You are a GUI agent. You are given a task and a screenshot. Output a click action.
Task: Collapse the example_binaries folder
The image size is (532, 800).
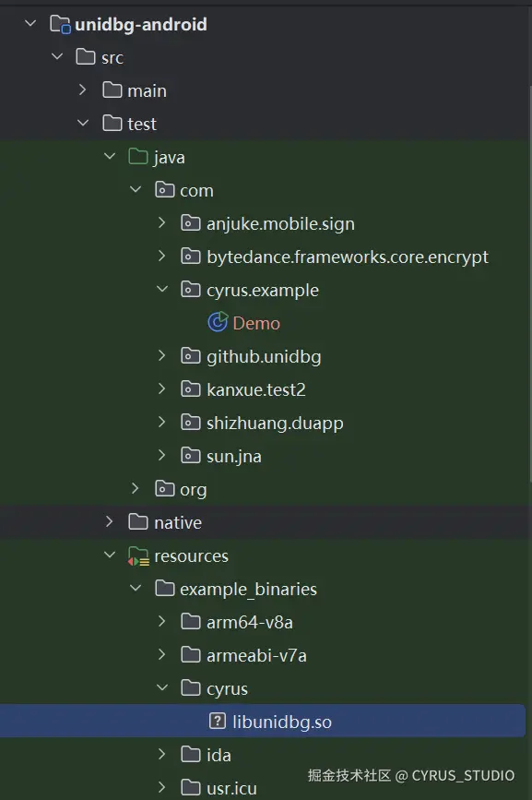coord(136,588)
